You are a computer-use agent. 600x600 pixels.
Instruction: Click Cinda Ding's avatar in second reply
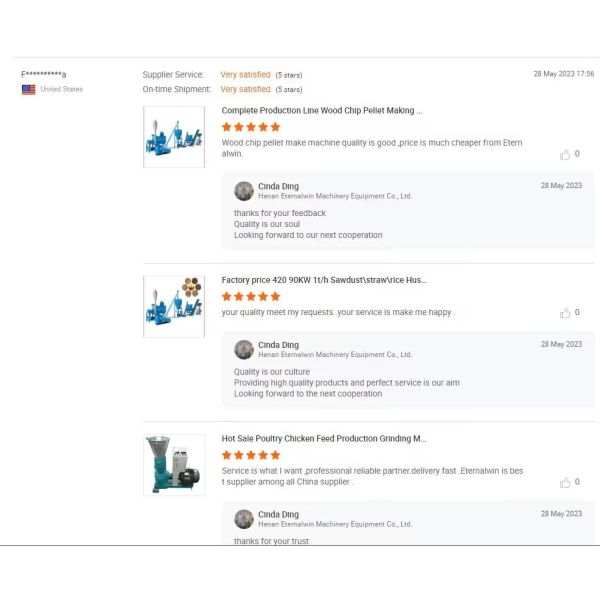coord(244,349)
